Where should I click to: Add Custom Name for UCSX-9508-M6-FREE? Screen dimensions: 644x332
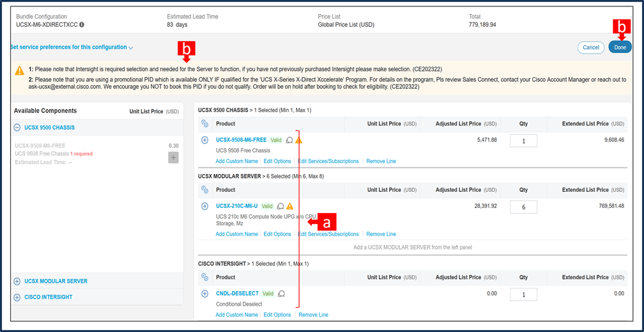pos(236,161)
